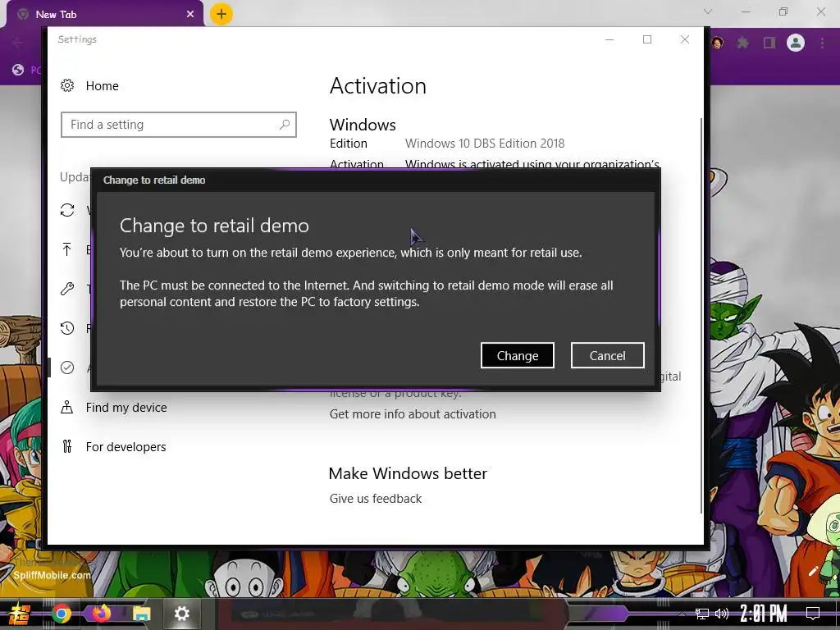The image size is (840, 630).
Task: Click the upward arrow delivery icon in sidebar
Action: (67, 249)
